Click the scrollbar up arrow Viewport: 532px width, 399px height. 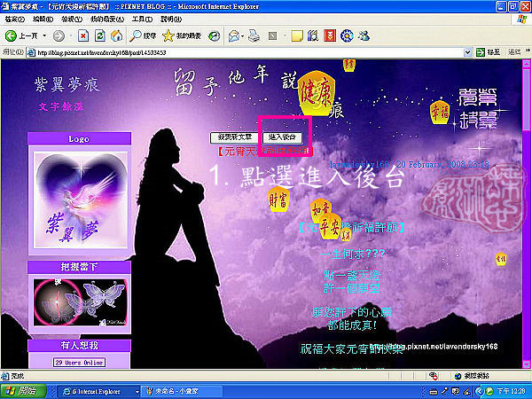point(526,63)
